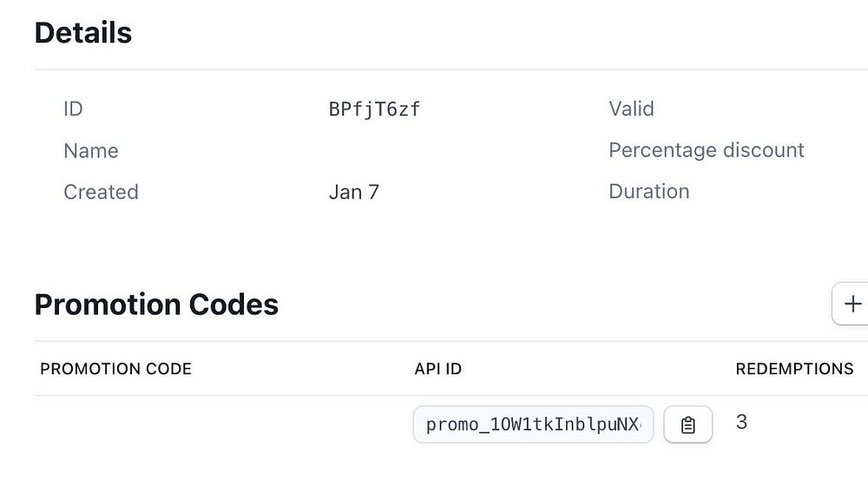Click the promo_1OW1tkInblpuNX API ID field

[x=533, y=424]
